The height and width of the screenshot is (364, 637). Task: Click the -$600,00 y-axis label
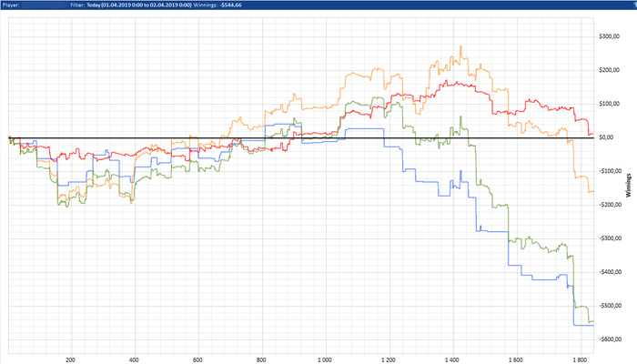pos(610,339)
